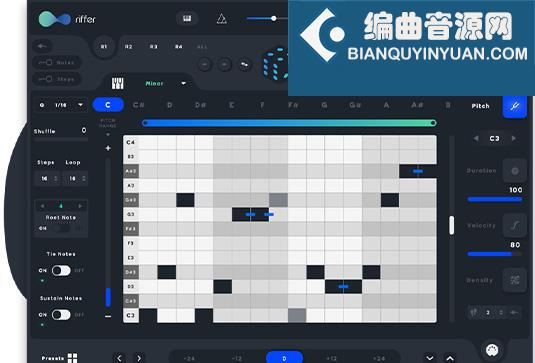Click the left arrow beside C3 pitch
The width and height of the screenshot is (535, 363).
click(x=476, y=138)
